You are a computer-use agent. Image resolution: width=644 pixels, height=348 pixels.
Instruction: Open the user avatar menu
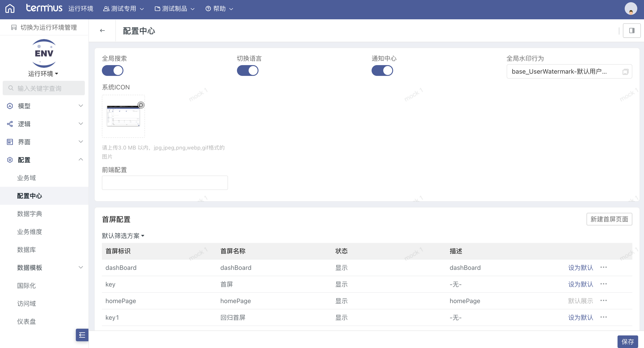[631, 9]
